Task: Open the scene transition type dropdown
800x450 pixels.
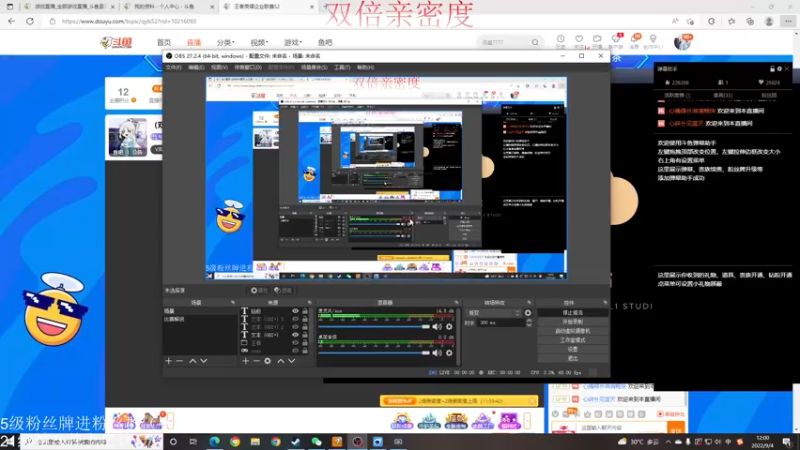Action: pos(493,313)
